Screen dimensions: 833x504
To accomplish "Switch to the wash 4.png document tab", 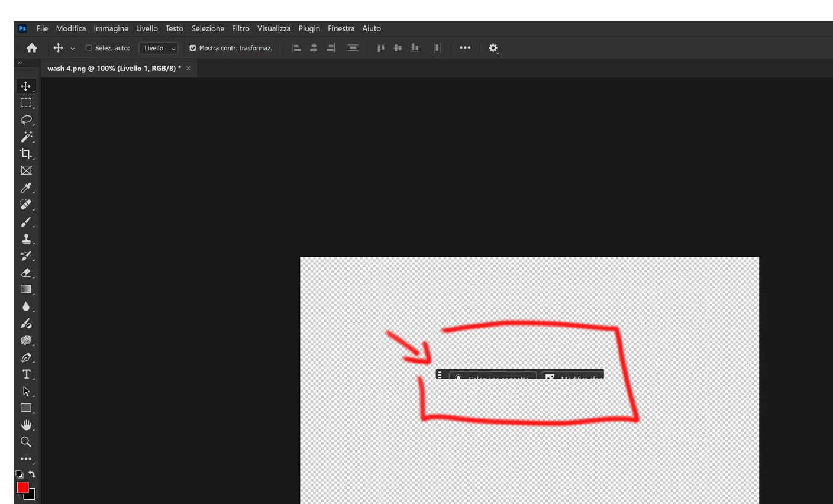I will tap(114, 69).
